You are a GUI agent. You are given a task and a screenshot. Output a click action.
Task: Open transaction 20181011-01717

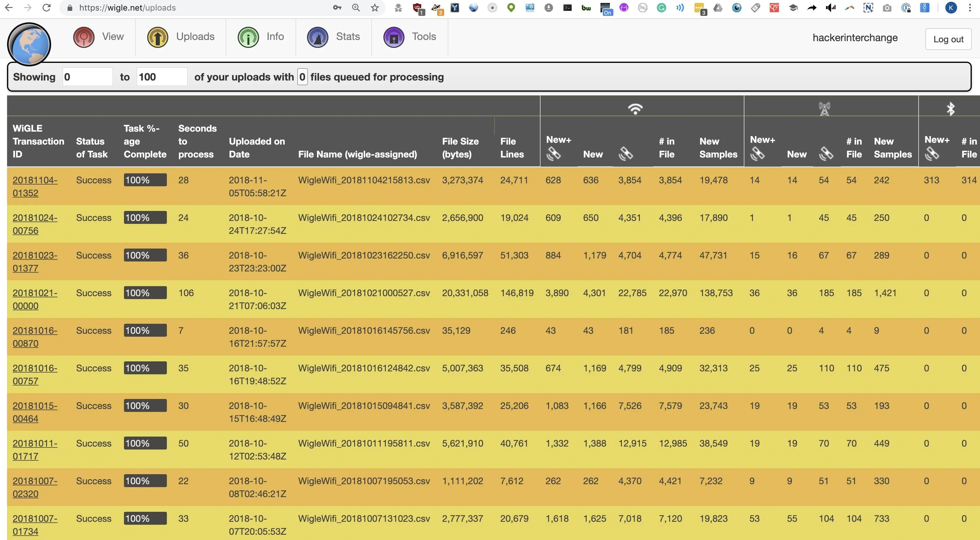(35, 450)
